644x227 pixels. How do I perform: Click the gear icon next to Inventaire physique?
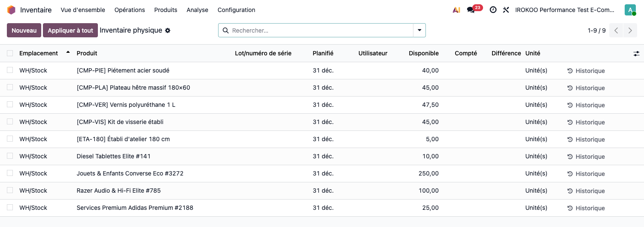(x=168, y=30)
